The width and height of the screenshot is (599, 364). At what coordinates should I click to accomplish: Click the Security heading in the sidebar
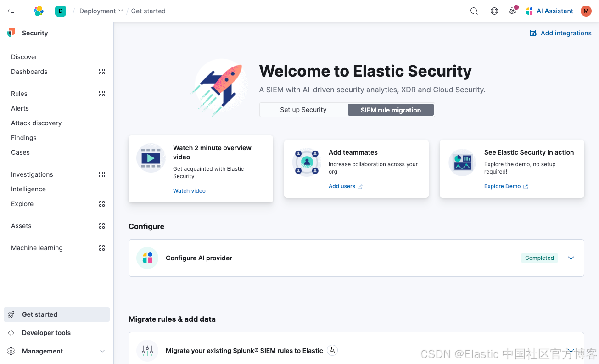35,33
